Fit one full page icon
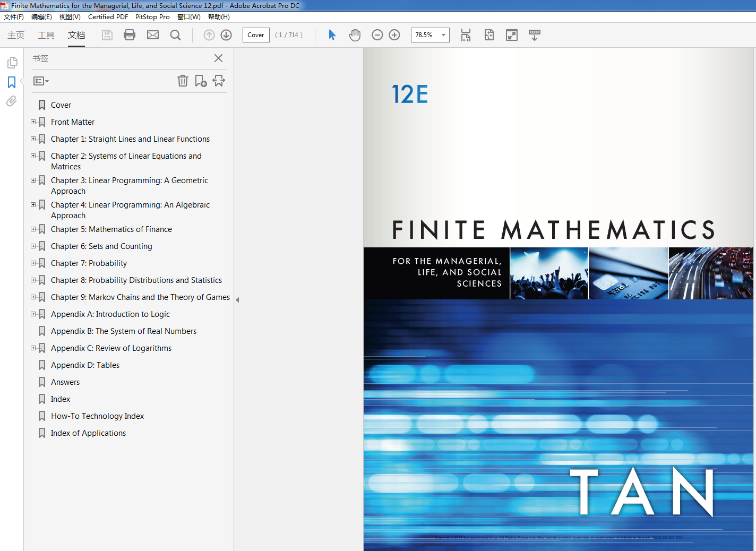The image size is (756, 551). click(489, 35)
